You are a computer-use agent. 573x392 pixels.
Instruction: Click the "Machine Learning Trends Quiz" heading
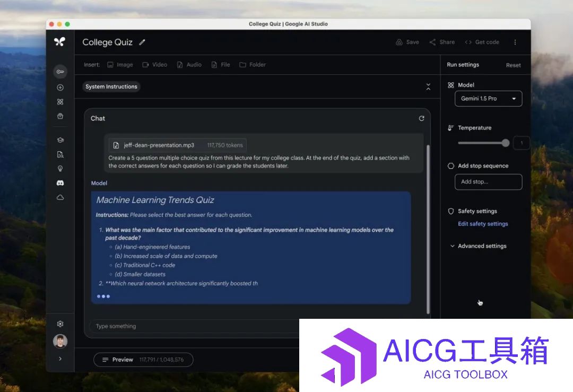(155, 200)
